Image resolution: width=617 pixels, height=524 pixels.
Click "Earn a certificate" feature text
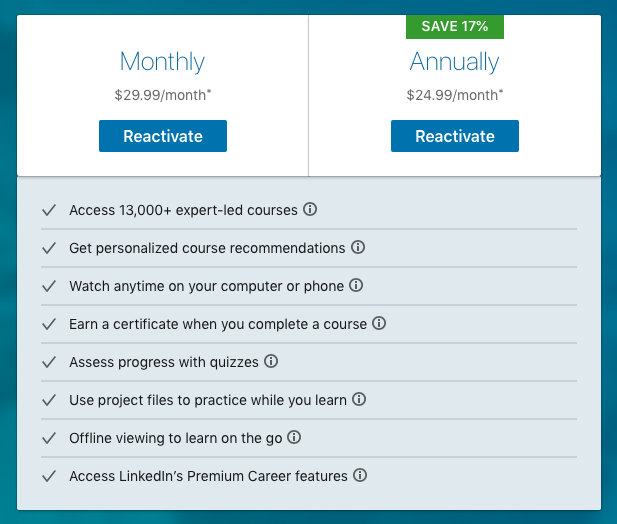pyautogui.click(x=219, y=324)
